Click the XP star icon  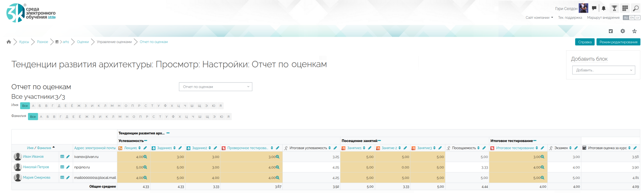coord(634,31)
